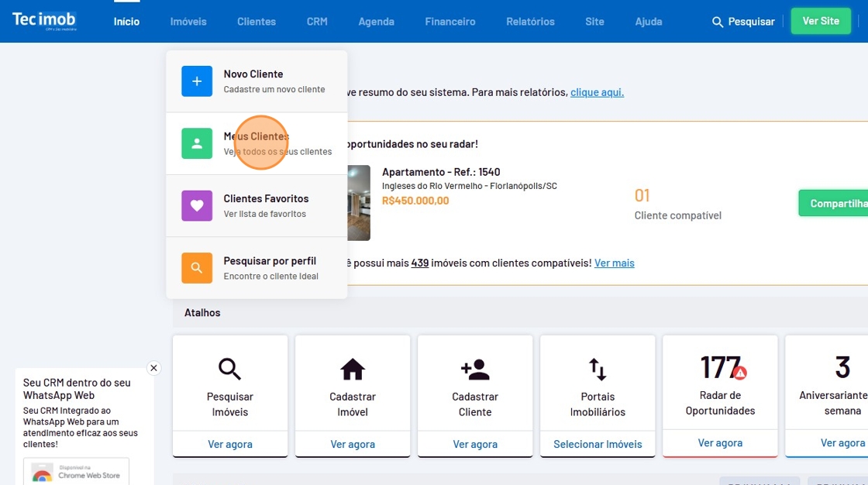Click the green person Meus Clientes icon

(x=197, y=143)
